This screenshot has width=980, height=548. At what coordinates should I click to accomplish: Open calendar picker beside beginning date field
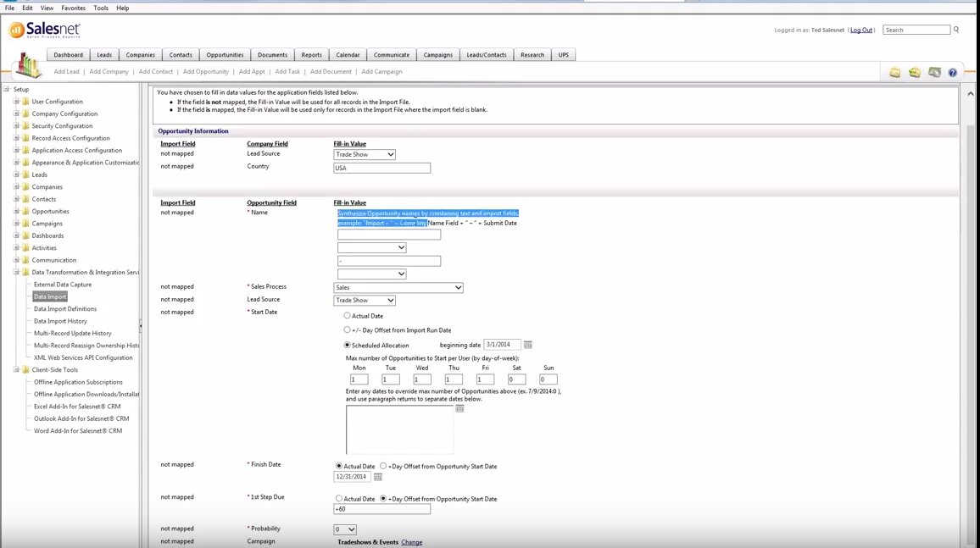(x=527, y=345)
